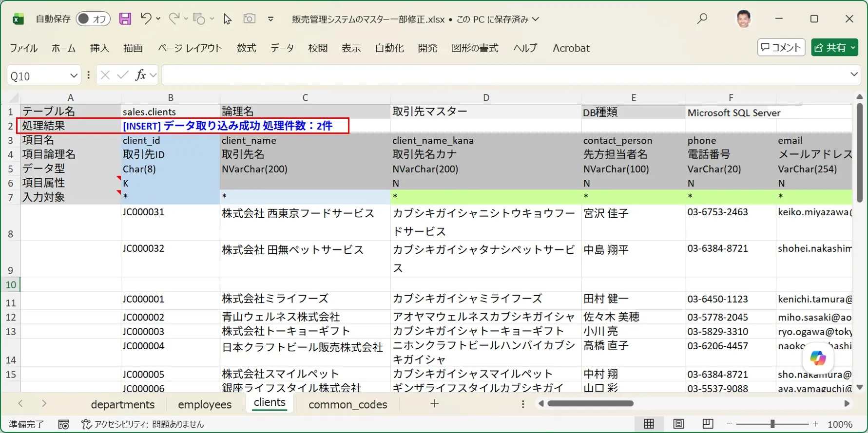Switch to Page Layout view
This screenshot has height=433, width=868.
click(678, 424)
